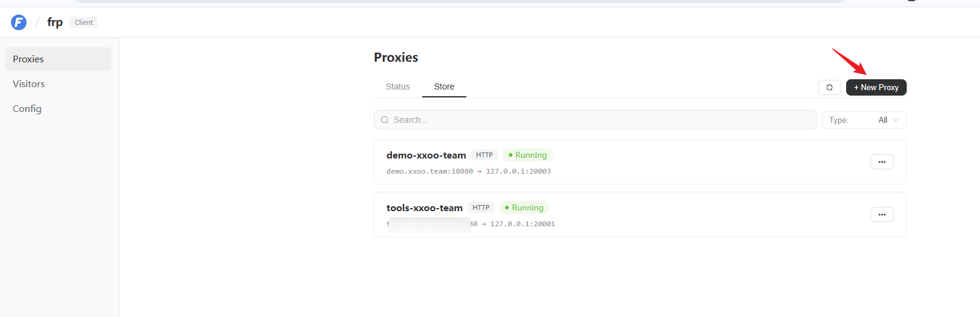Click the New Proxy button

tap(876, 87)
